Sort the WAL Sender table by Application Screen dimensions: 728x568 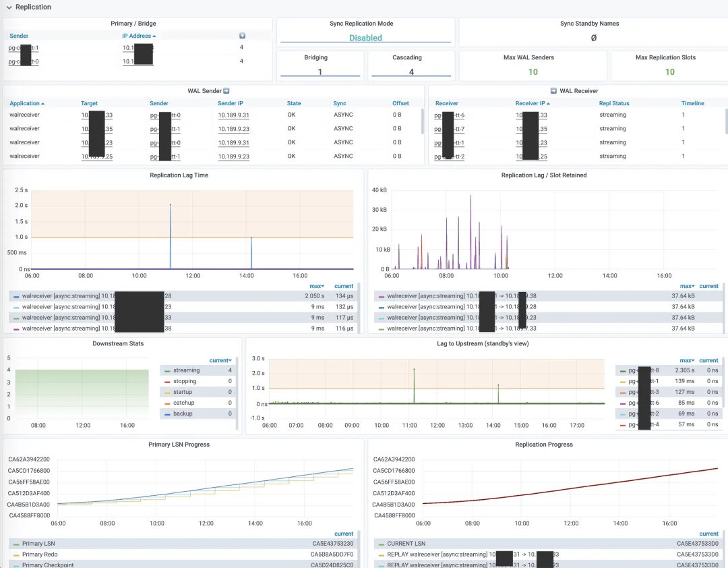(x=27, y=103)
